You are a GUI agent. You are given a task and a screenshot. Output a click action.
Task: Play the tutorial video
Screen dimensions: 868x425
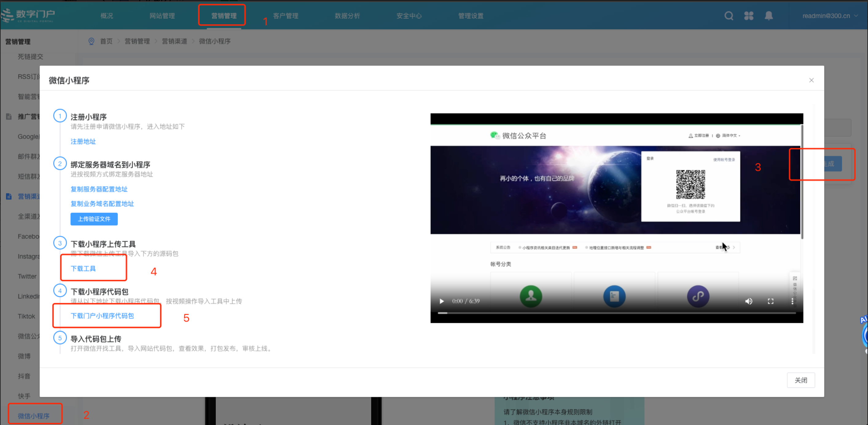(x=441, y=301)
